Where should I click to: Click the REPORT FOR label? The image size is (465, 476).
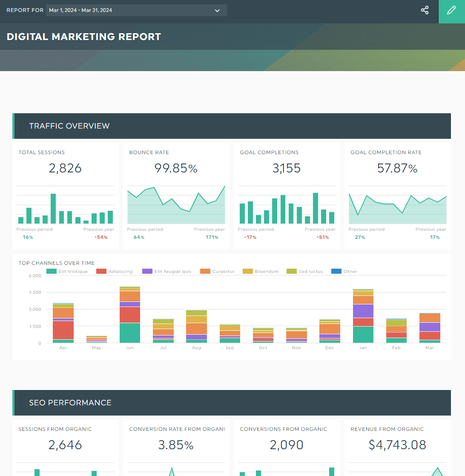click(x=25, y=10)
